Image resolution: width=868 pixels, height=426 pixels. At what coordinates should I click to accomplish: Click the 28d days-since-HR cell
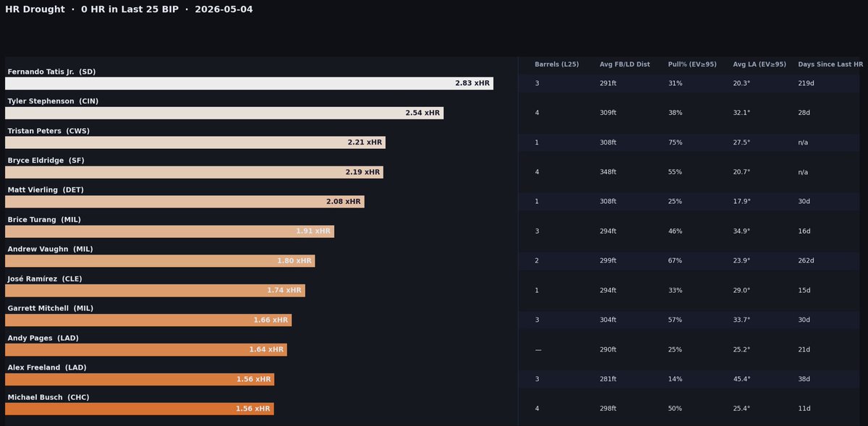[804, 113]
